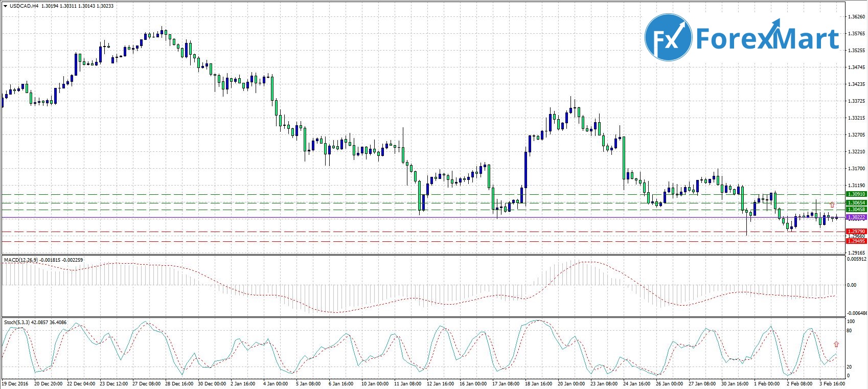
Task: Click the Stoch(5,3,3) indicator label
Action: point(17,323)
